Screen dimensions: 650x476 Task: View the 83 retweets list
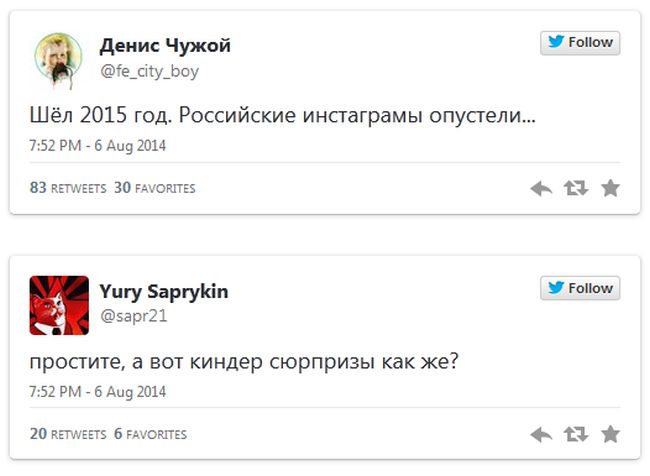click(x=67, y=188)
